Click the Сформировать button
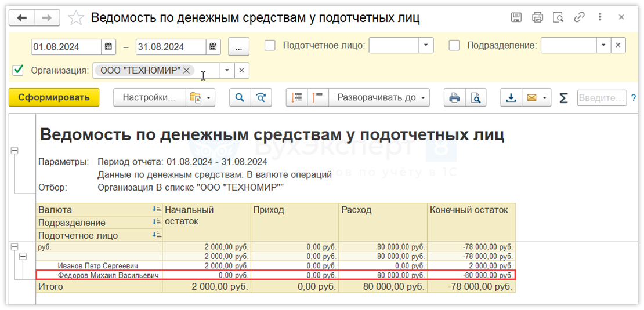The height and width of the screenshot is (310, 644). [54, 97]
